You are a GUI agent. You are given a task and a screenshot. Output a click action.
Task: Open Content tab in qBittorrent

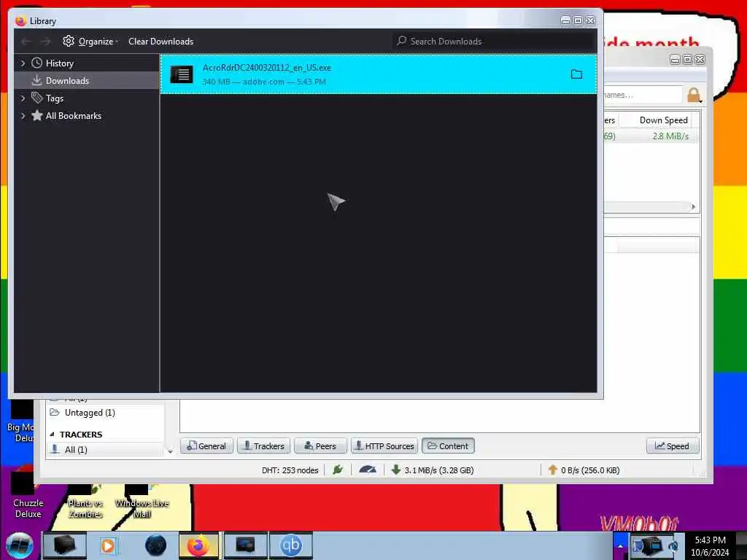(x=448, y=446)
